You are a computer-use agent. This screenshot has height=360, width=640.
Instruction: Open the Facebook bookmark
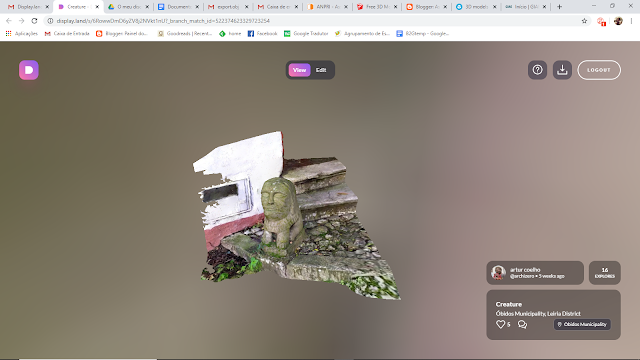(x=262, y=33)
